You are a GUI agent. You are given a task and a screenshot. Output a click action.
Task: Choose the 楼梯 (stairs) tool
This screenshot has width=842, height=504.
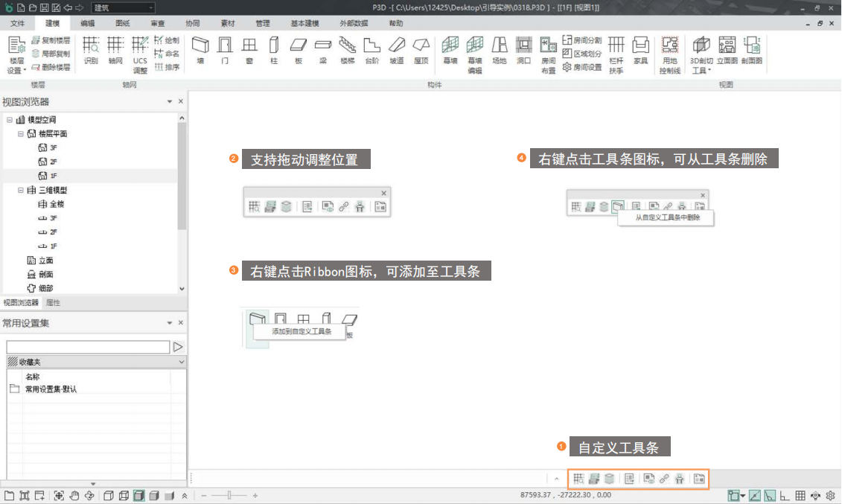point(348,48)
